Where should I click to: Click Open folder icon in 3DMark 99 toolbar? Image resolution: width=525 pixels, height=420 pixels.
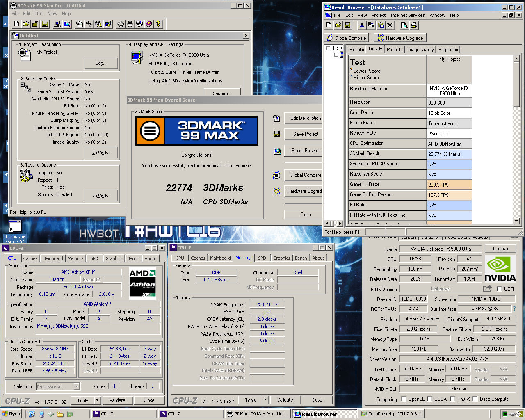pyautogui.click(x=26, y=24)
